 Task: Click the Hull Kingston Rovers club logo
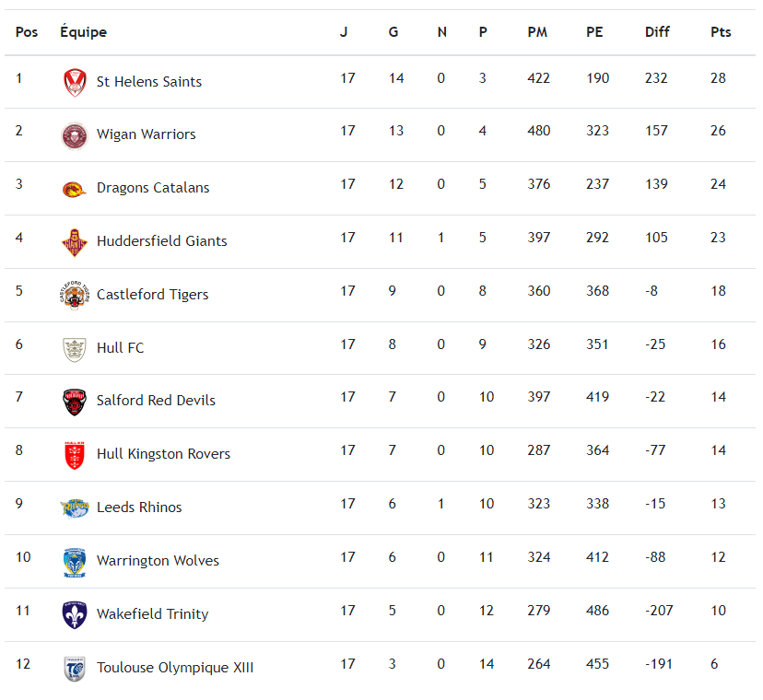click(x=75, y=455)
